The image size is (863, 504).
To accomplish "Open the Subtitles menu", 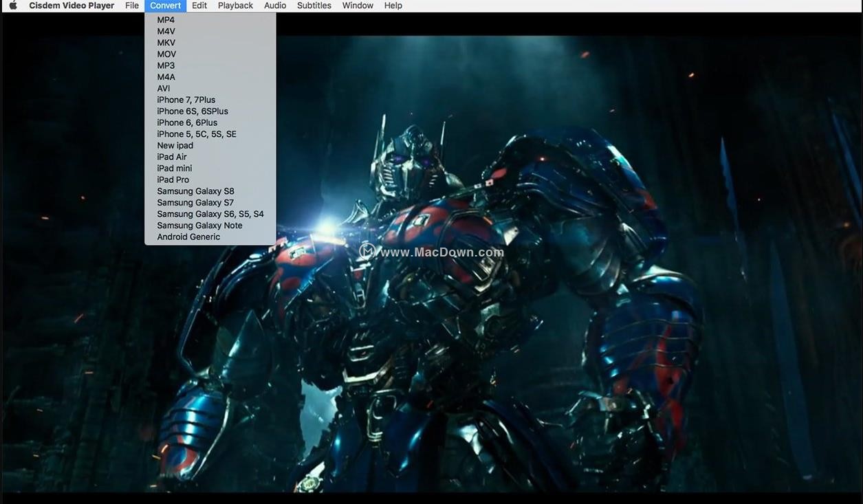I will point(314,6).
